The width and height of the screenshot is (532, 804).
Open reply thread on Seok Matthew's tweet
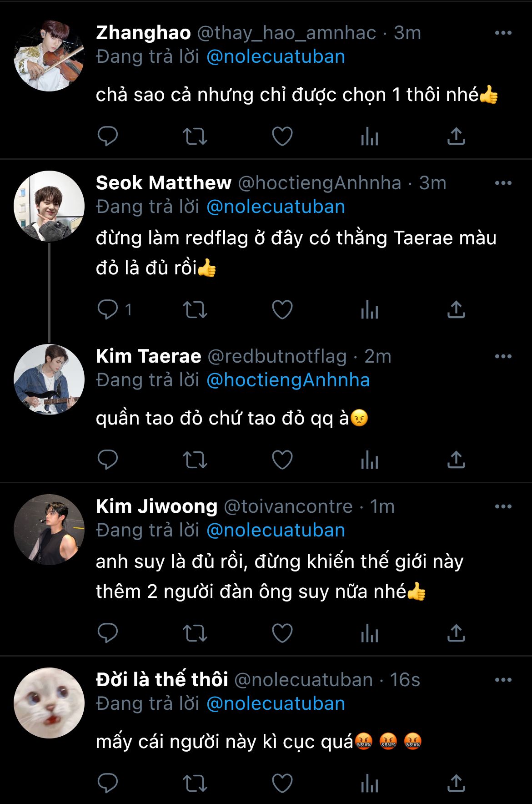coord(108,310)
